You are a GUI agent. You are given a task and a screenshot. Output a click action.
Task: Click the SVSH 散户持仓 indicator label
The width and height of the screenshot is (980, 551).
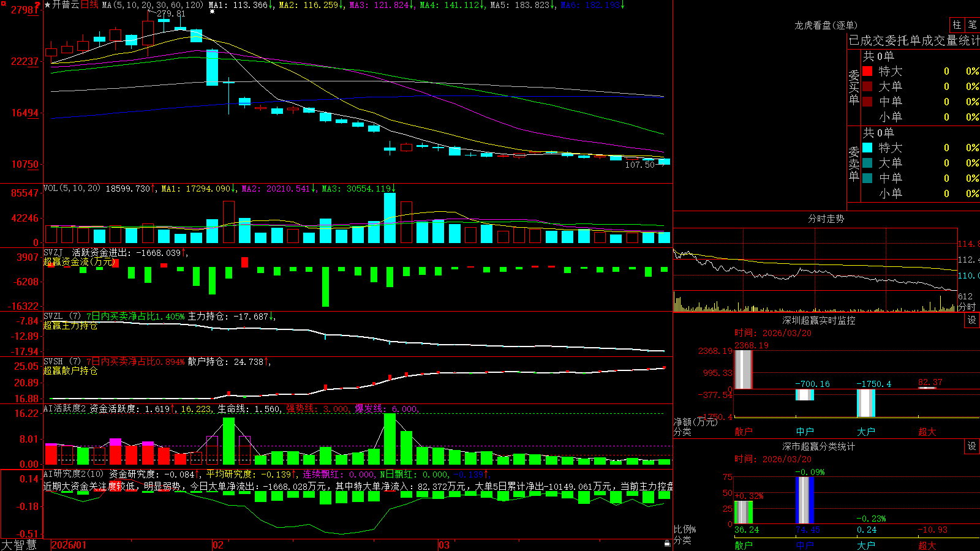coord(61,362)
